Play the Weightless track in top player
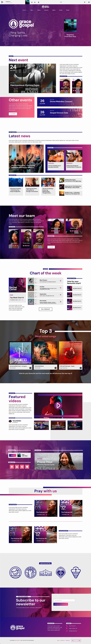This screenshot has height=644, width=91. pyautogui.click(x=2, y=2)
